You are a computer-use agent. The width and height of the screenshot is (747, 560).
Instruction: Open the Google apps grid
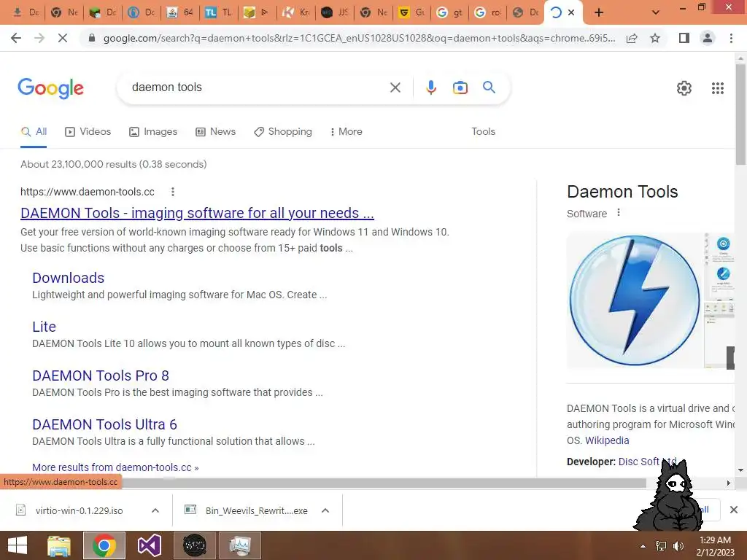coord(718,88)
